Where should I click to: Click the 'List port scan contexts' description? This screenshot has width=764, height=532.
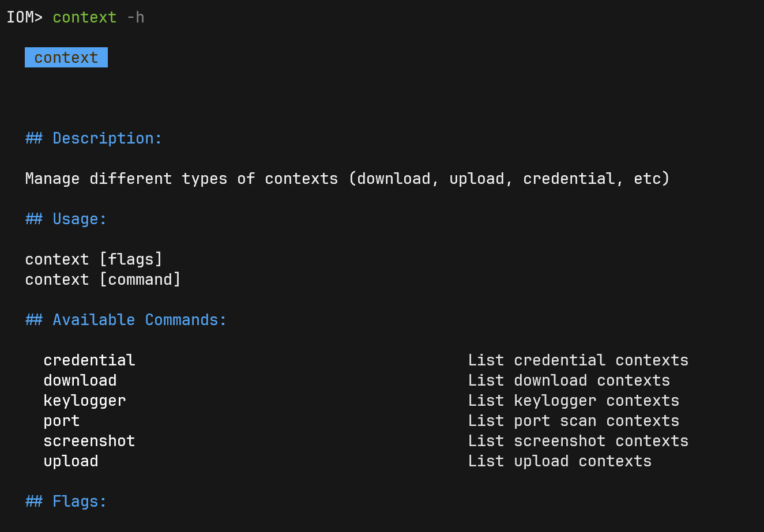point(573,421)
